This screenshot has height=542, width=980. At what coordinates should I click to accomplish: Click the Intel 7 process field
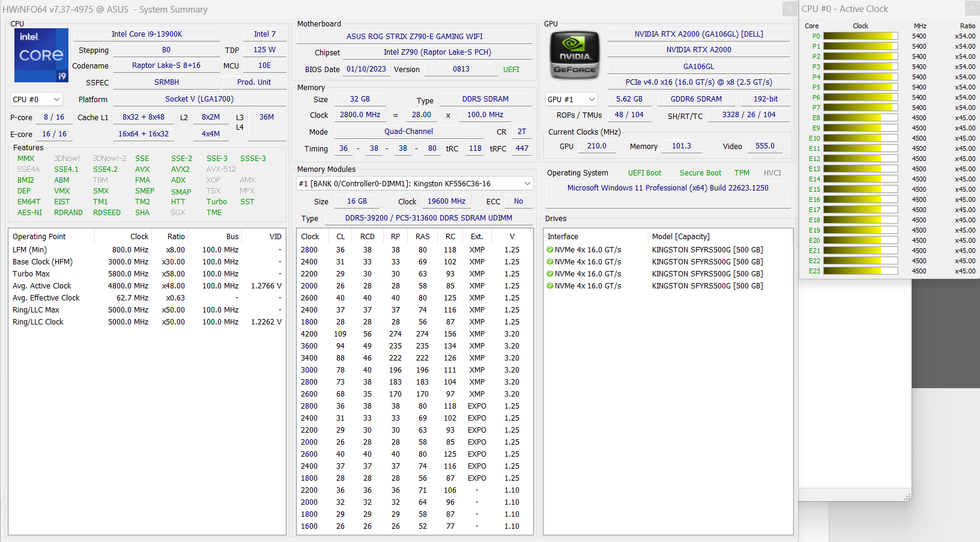pos(265,34)
